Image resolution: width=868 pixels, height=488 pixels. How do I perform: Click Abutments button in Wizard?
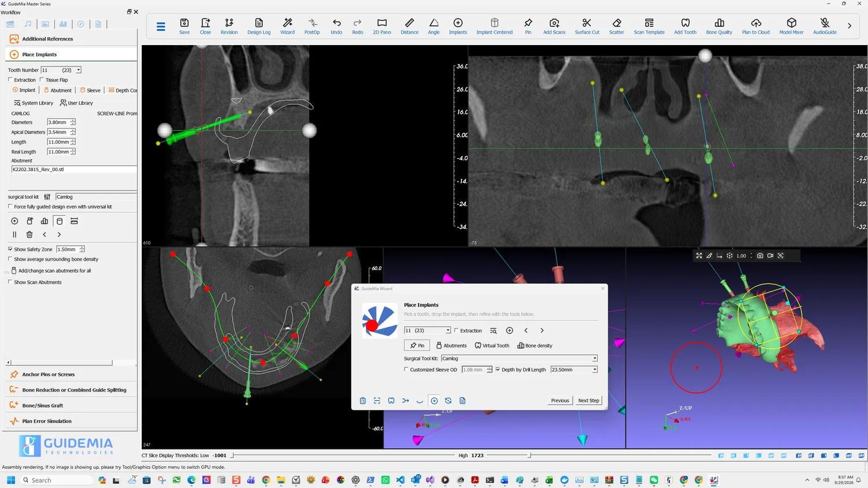click(x=451, y=346)
